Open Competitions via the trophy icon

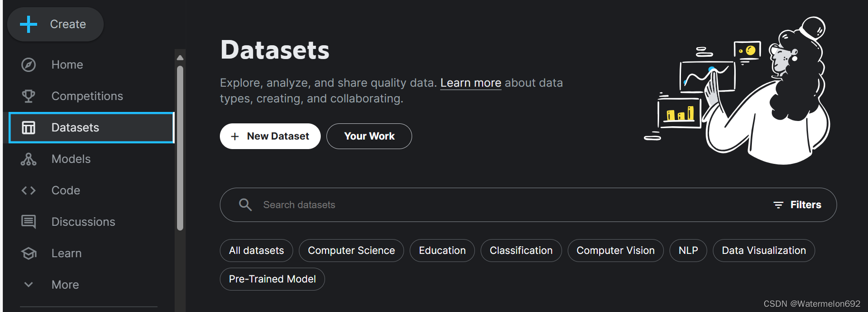click(x=29, y=96)
